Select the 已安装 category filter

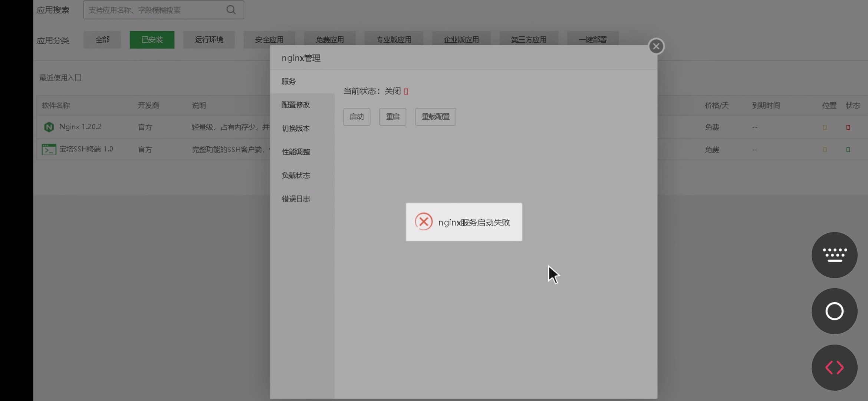(x=152, y=40)
